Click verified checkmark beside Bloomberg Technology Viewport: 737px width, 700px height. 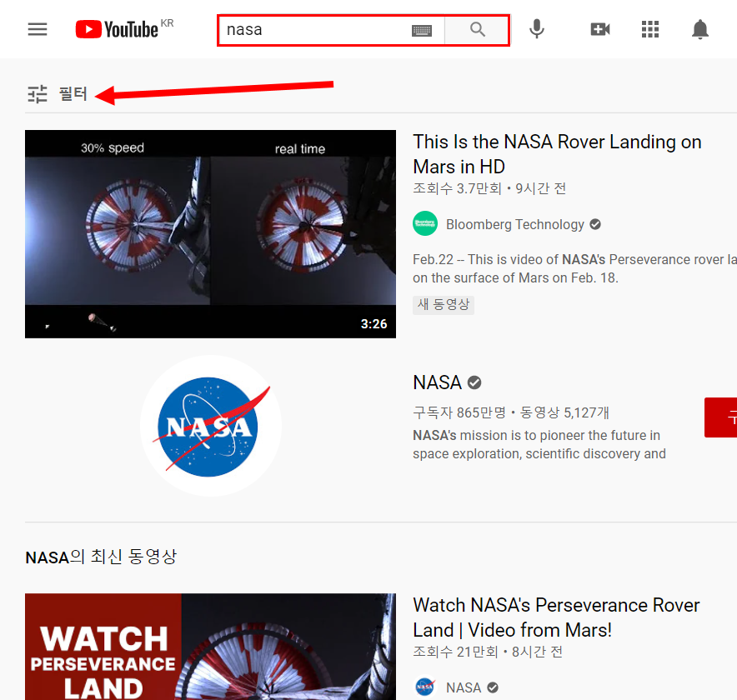[x=595, y=224]
